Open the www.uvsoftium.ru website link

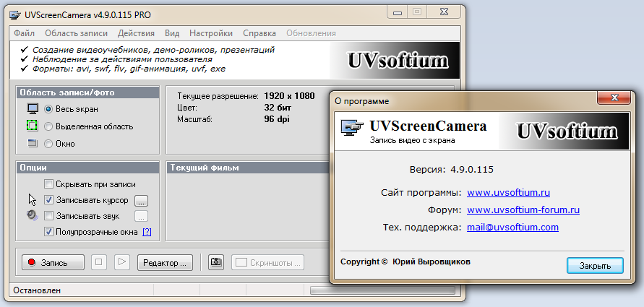[x=508, y=192]
